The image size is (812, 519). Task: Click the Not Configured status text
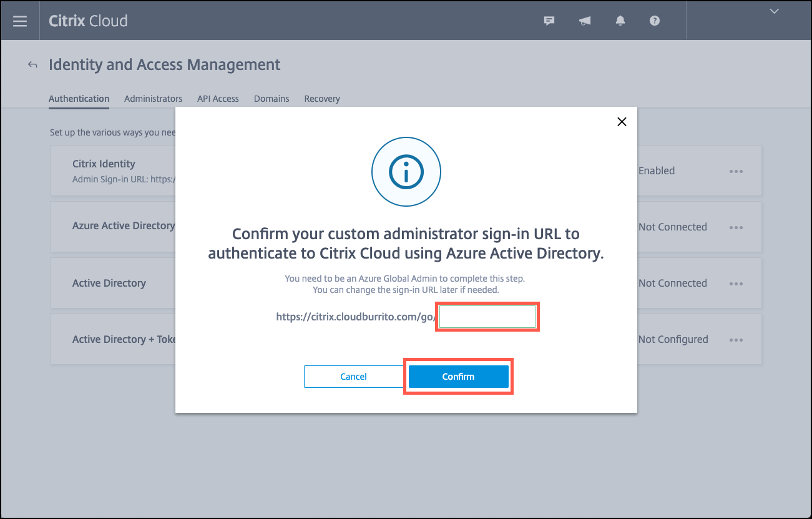(x=673, y=339)
